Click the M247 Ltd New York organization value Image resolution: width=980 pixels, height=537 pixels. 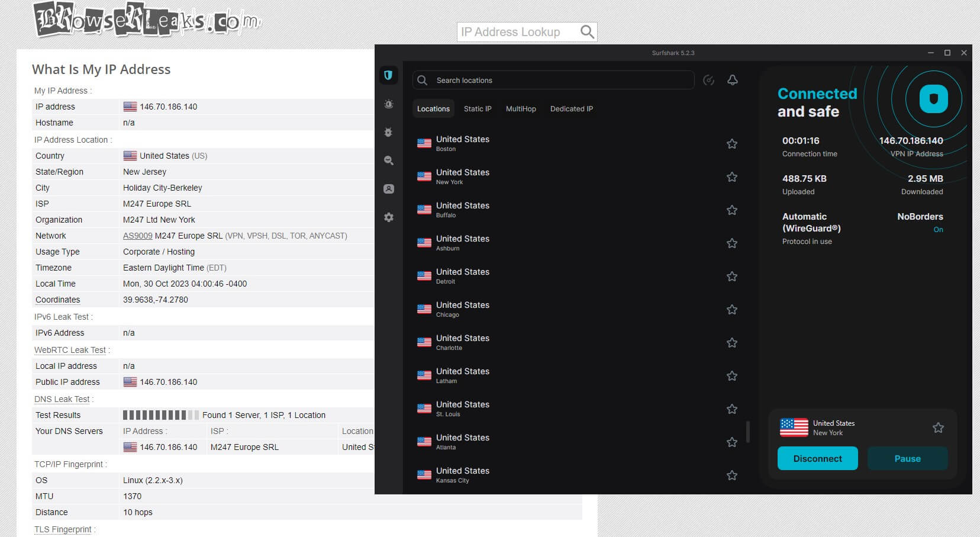coord(159,220)
